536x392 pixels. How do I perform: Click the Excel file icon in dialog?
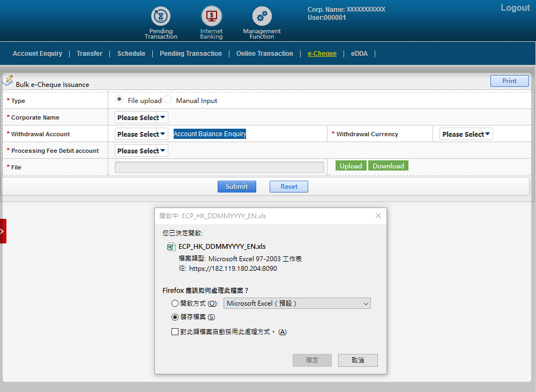click(171, 247)
